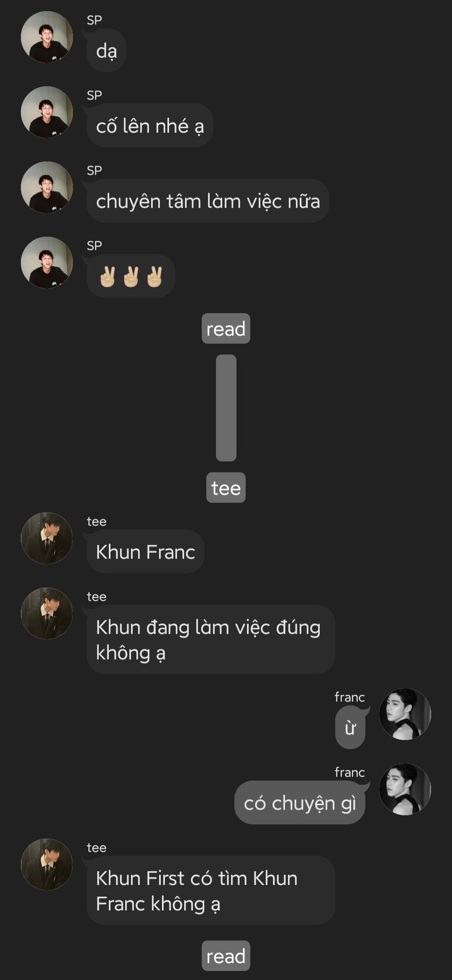Screen dimensions: 452x980
Task: Tap SP's avatar beside 'chuyên tâm làm việc nữa'
Action: coord(46,187)
